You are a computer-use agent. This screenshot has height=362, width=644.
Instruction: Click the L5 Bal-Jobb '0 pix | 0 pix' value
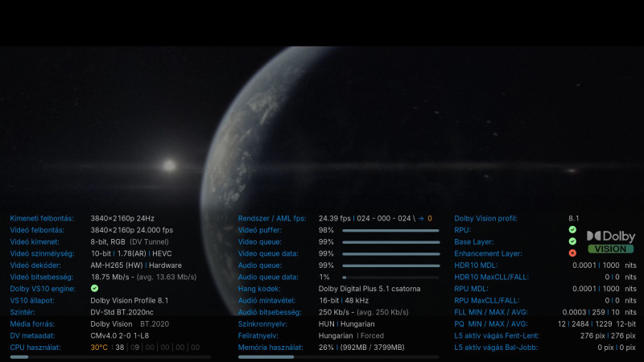(x=617, y=348)
